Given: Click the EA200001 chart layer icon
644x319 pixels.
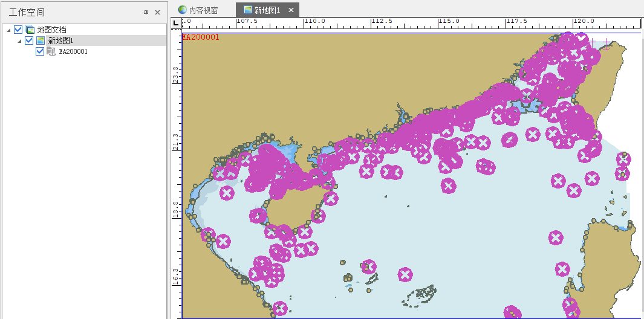Looking at the screenshot, I should pos(51,51).
